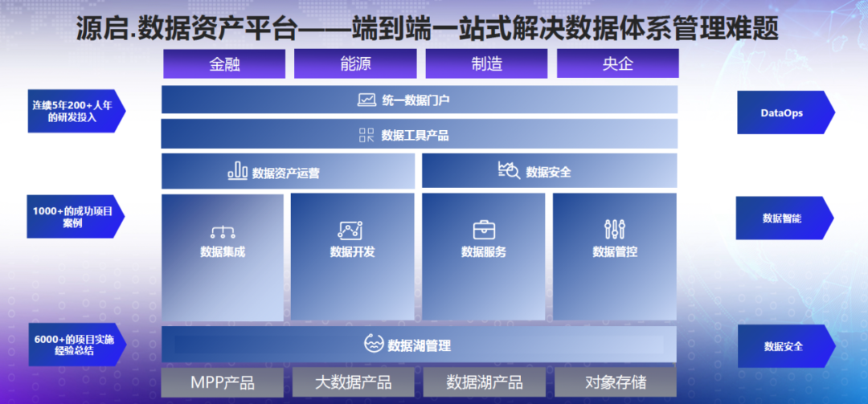The width and height of the screenshot is (868, 404).
Task: Click the MPP产品 box
Action: [223, 382]
